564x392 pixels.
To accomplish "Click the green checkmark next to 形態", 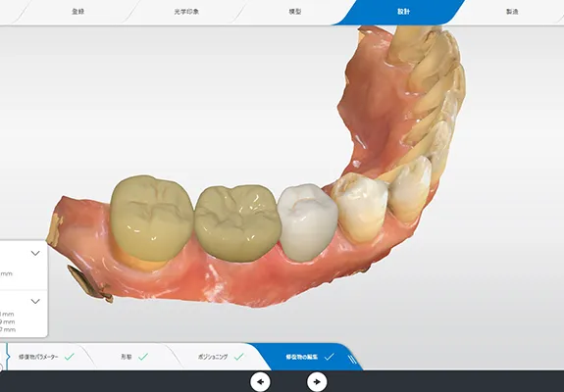I will [x=143, y=357].
